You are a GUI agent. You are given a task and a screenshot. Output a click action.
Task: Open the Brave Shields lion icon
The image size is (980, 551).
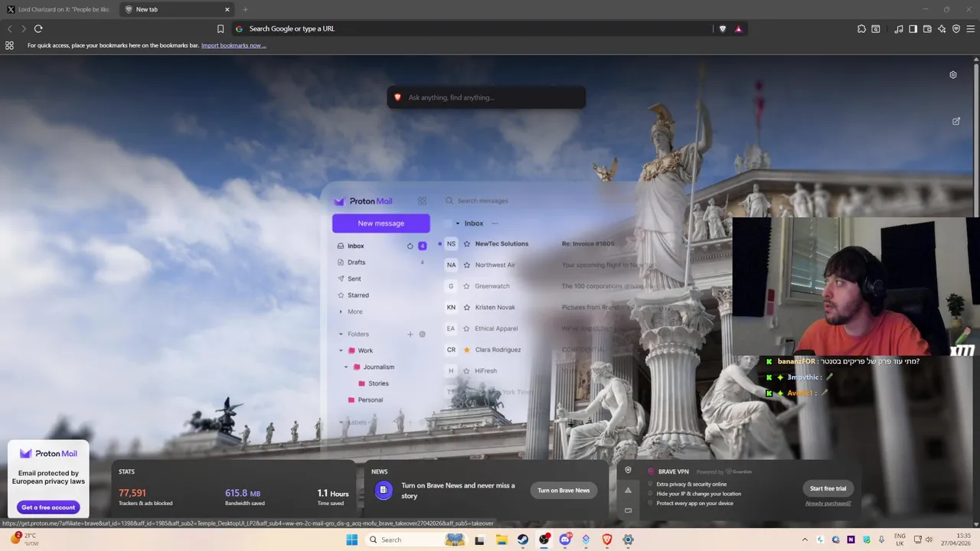point(723,28)
